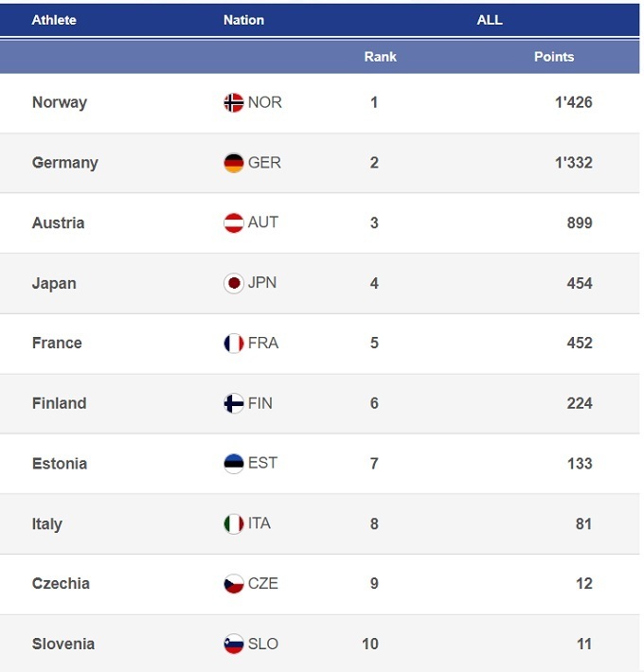Click the Norway flag icon
The image size is (644, 672).
234,102
